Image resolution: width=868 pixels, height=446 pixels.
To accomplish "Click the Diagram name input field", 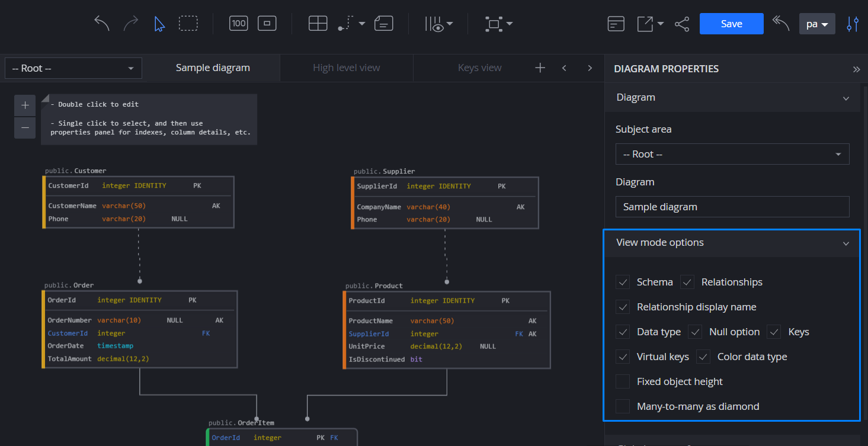I will point(732,207).
